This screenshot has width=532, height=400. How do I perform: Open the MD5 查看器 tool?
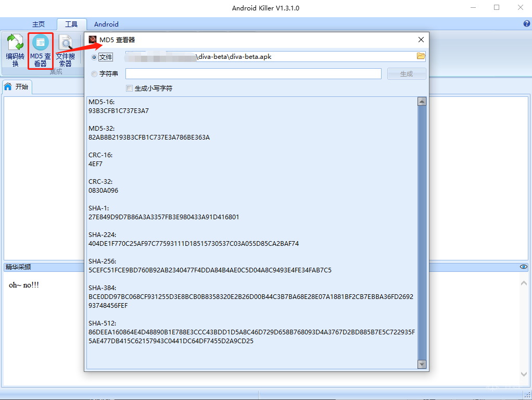point(41,51)
